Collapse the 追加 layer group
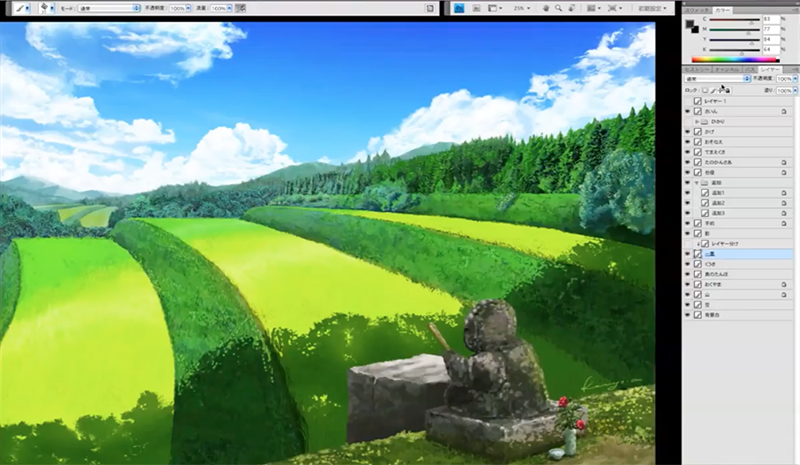Image resolution: width=800 pixels, height=465 pixels. [697, 183]
